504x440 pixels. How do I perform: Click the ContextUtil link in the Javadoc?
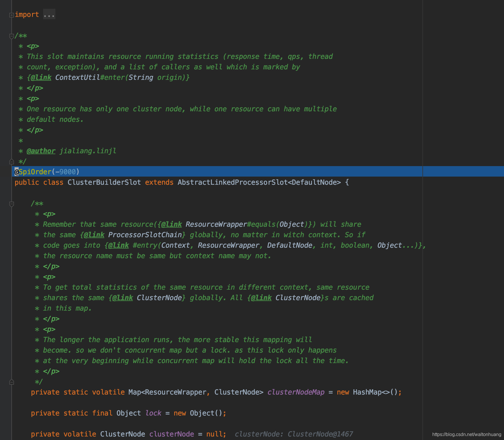[77, 78]
